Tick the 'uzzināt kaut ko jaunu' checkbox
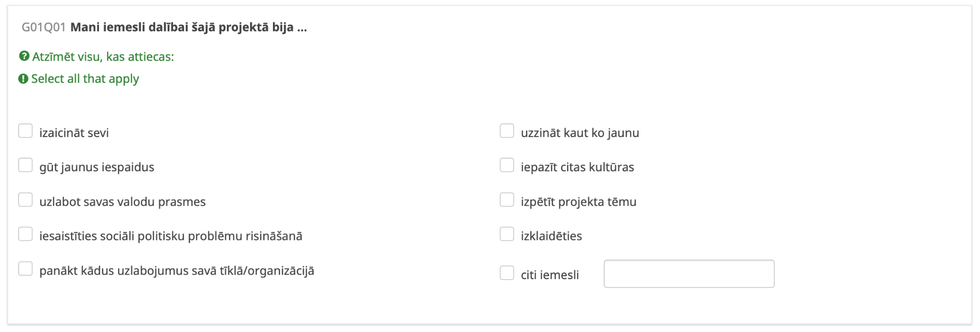 (x=507, y=131)
